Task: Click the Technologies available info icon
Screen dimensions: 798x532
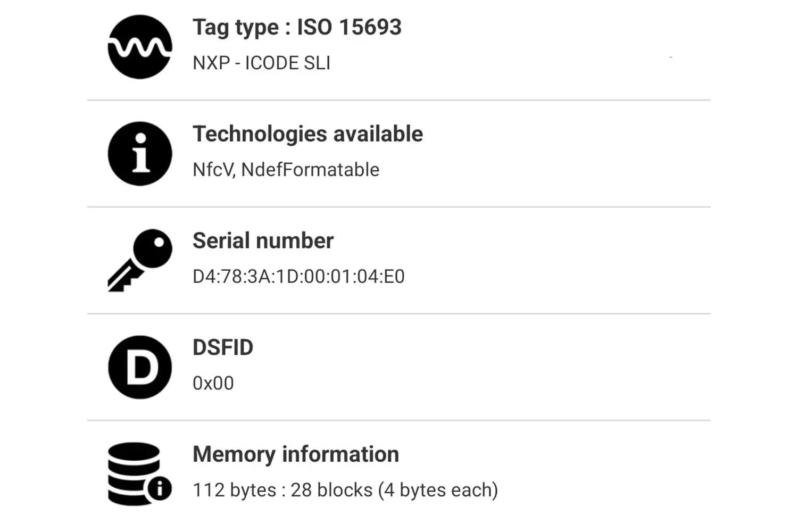Action: click(x=139, y=153)
